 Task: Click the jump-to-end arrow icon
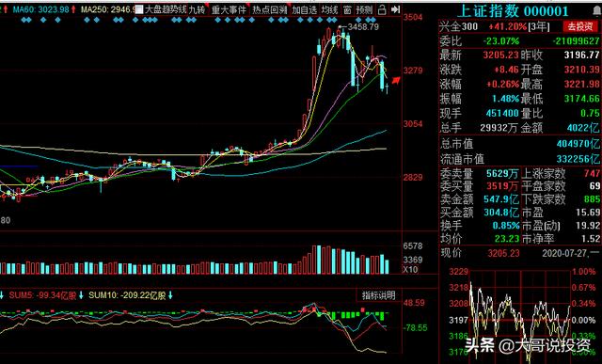click(x=395, y=9)
